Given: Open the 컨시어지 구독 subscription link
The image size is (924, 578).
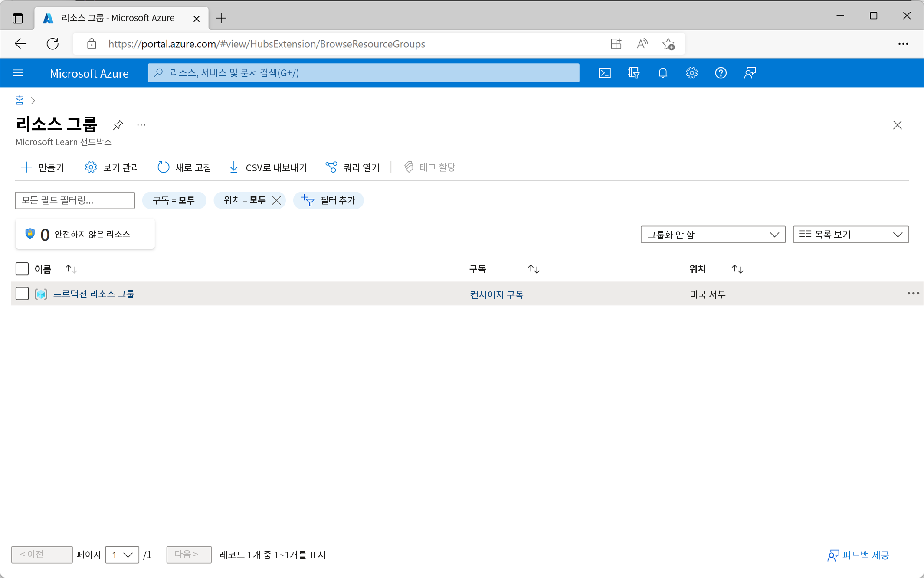Looking at the screenshot, I should [497, 294].
